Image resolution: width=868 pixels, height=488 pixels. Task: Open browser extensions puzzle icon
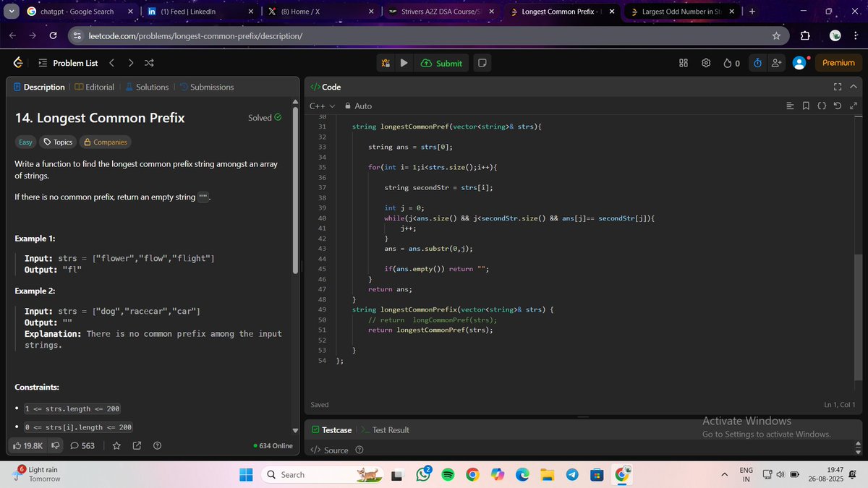[805, 35]
